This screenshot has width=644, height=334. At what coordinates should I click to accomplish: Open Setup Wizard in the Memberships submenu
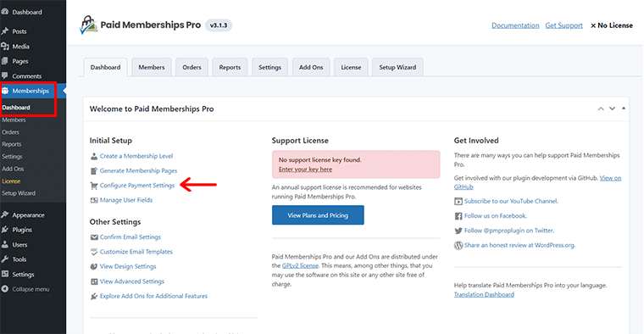point(19,193)
